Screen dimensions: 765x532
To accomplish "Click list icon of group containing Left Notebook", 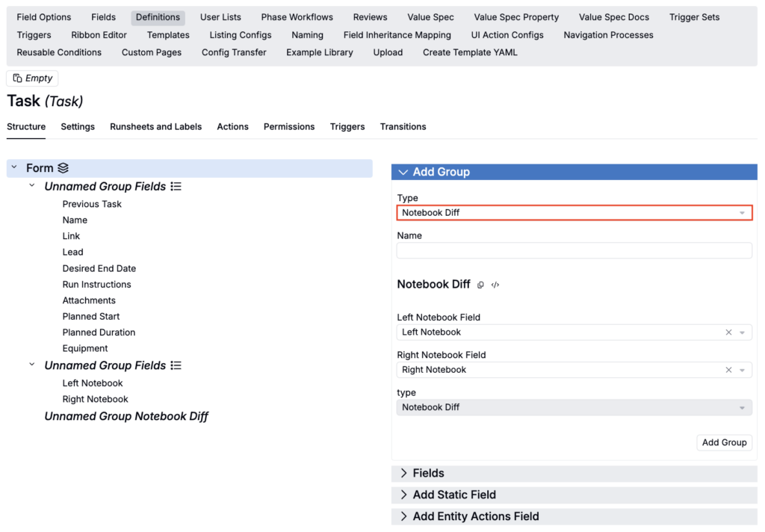I will click(x=176, y=365).
